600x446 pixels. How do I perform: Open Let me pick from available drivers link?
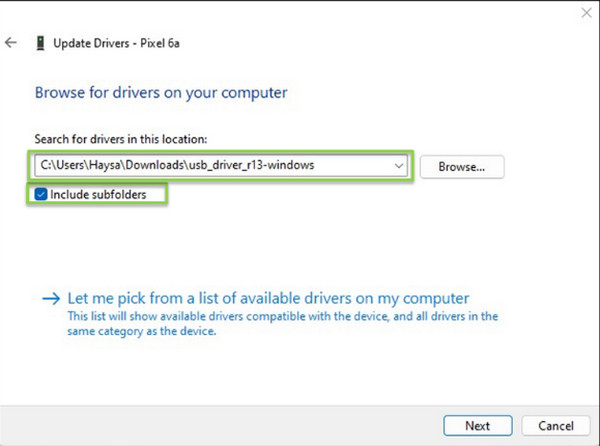(x=267, y=298)
